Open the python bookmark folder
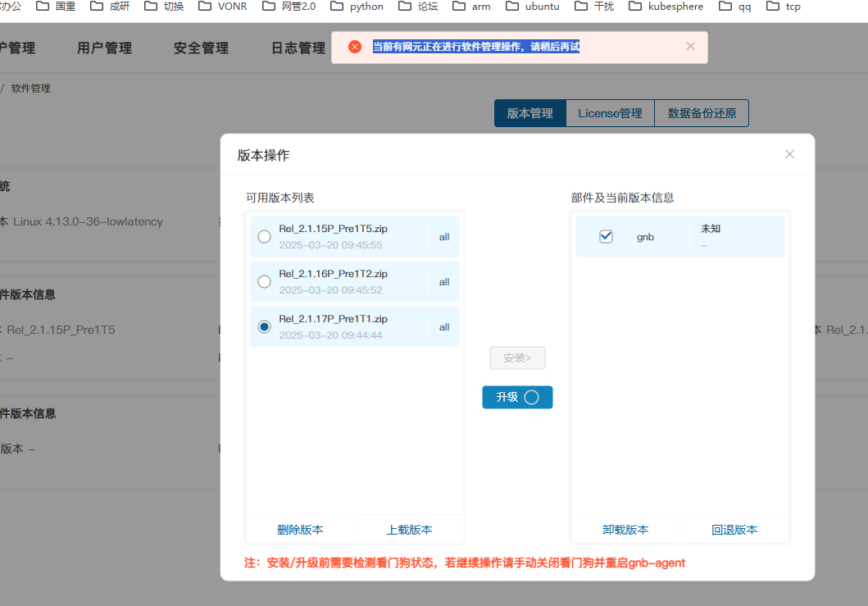 pos(357,7)
